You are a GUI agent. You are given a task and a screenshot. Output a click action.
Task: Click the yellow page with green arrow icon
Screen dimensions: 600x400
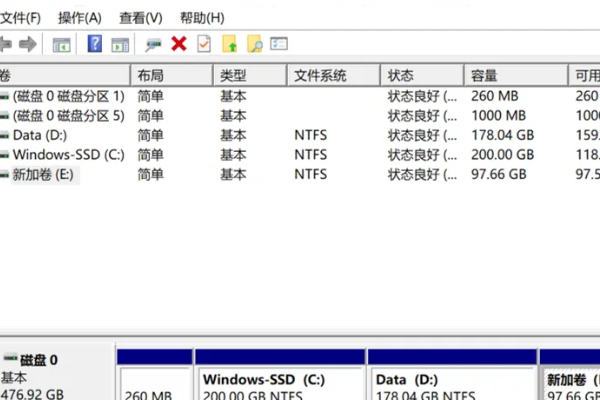pos(230,44)
